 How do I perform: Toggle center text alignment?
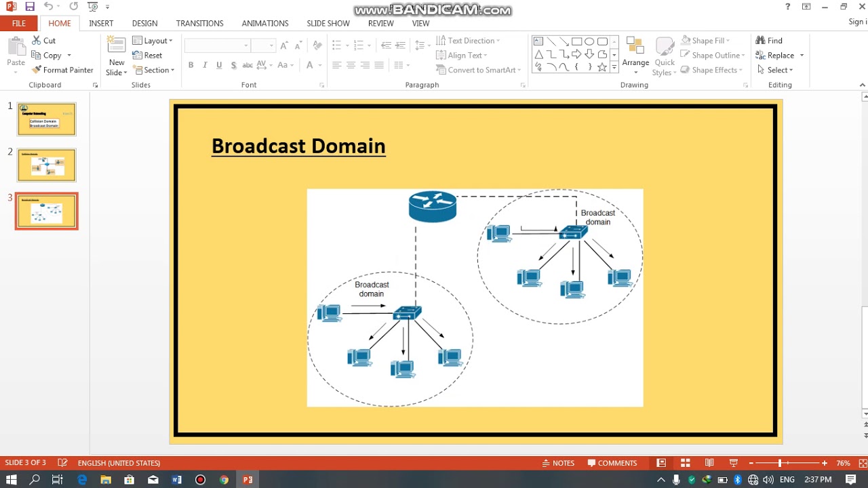coord(351,65)
